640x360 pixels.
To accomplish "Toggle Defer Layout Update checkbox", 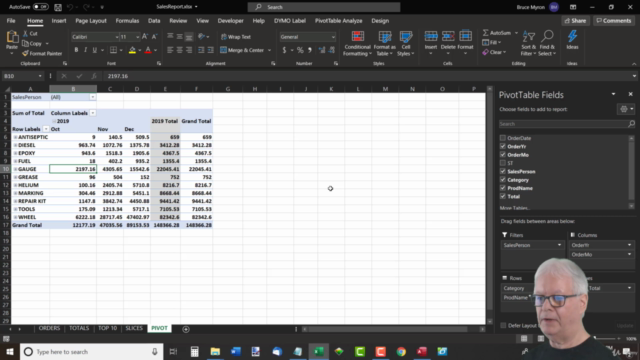I will (x=503, y=325).
